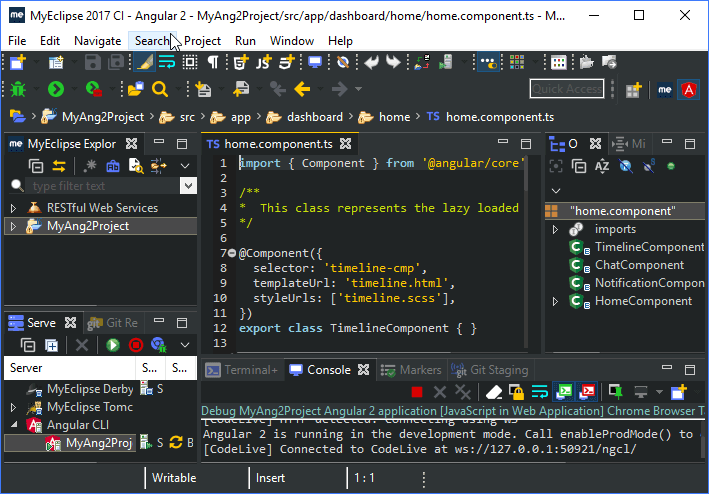The height and width of the screenshot is (494, 709).
Task: Toggle word wrap in Console toolbar
Action: 539,392
